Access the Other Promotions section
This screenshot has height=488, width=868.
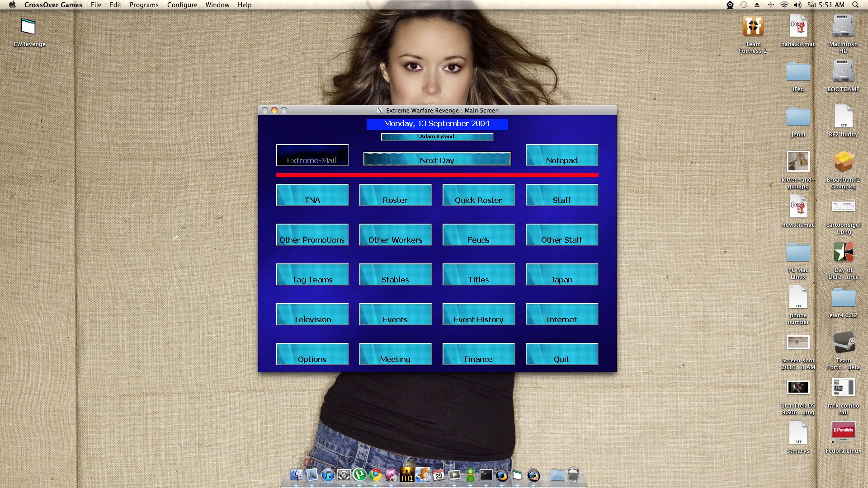312,239
